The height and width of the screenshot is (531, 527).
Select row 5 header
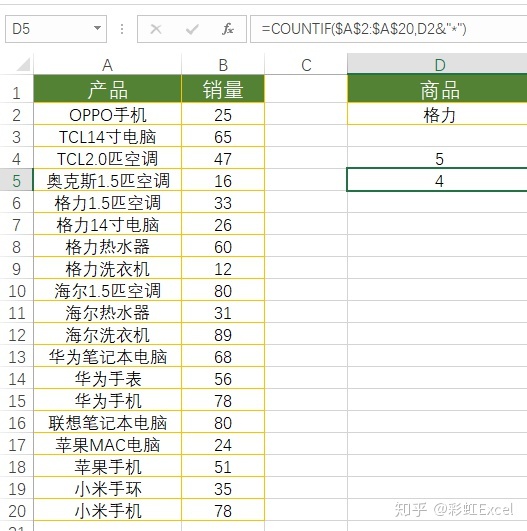pyautogui.click(x=16, y=180)
